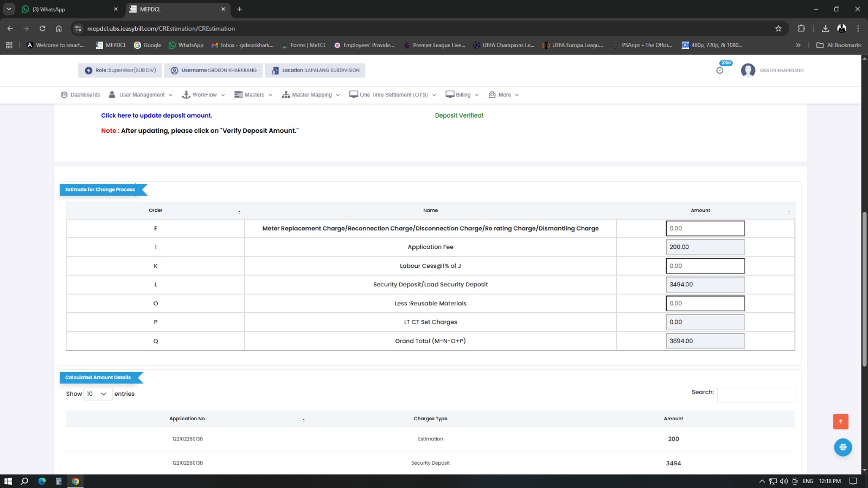The image size is (868, 488).
Task: Expand the Billing dropdown menu
Action: pyautogui.click(x=462, y=95)
